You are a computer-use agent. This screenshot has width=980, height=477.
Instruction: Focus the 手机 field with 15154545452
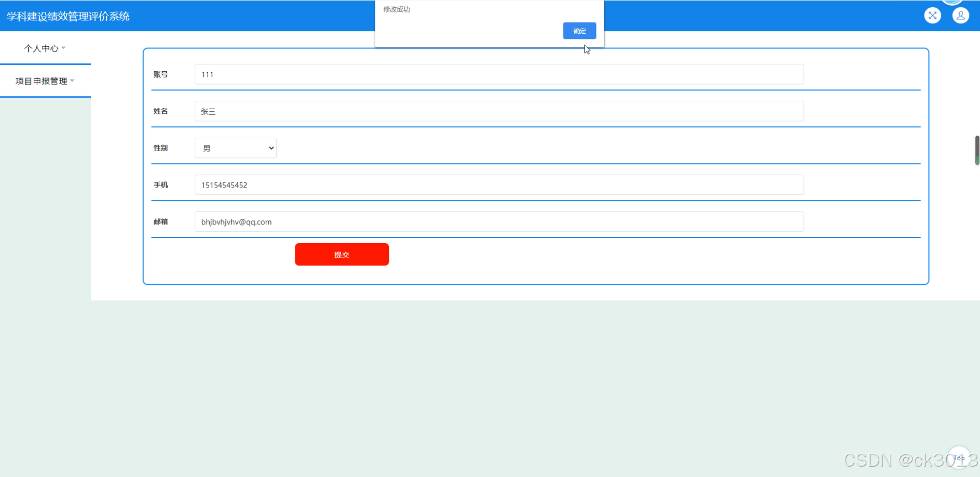[499, 185]
